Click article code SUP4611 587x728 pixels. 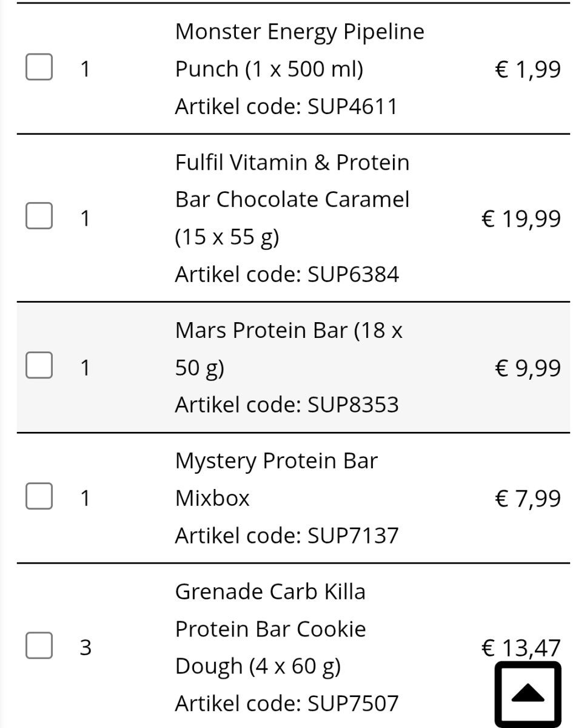pyautogui.click(x=286, y=107)
